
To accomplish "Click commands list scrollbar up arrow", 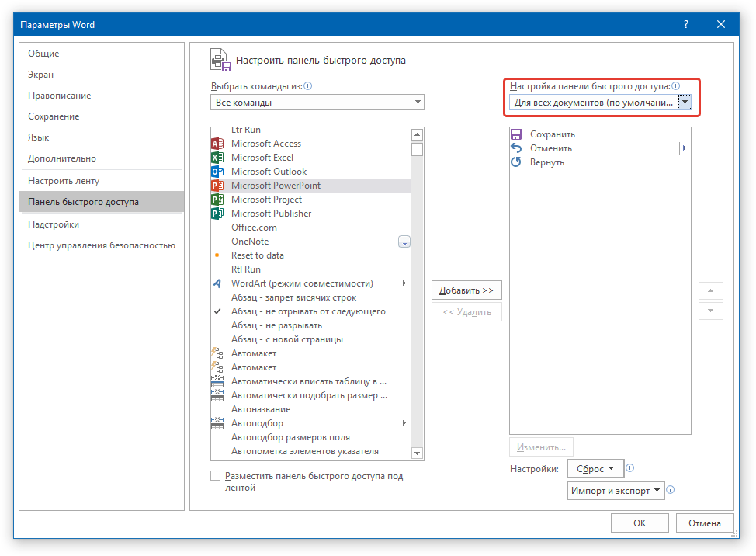I will coord(418,134).
